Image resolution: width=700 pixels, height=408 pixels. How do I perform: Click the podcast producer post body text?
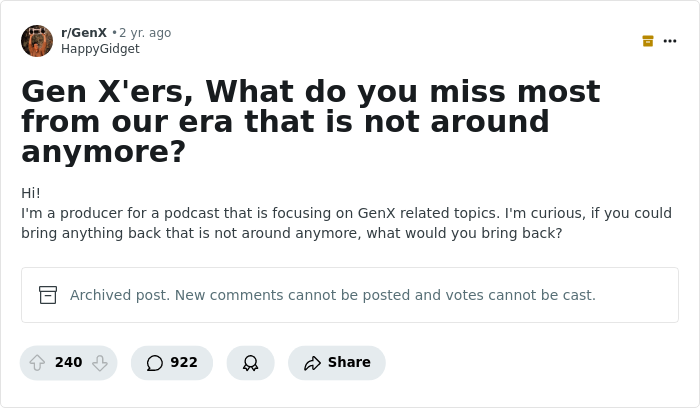tap(346, 213)
